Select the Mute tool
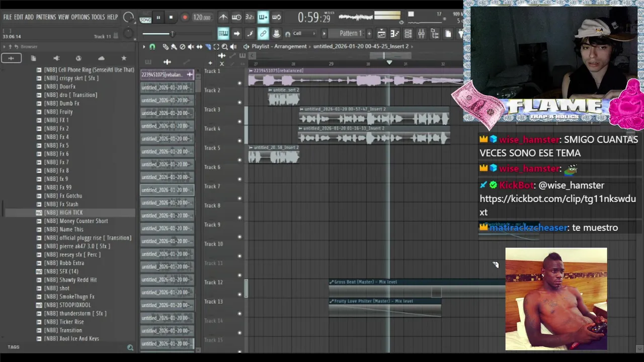The height and width of the screenshot is (362, 644). pyautogui.click(x=191, y=47)
